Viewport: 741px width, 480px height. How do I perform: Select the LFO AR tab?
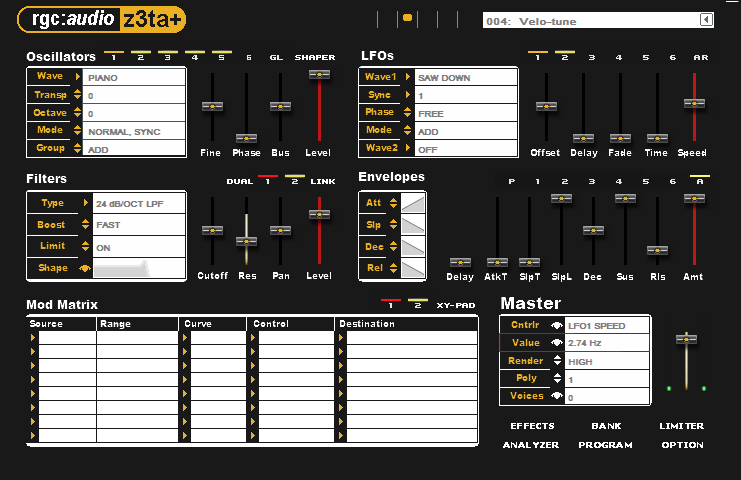click(700, 57)
